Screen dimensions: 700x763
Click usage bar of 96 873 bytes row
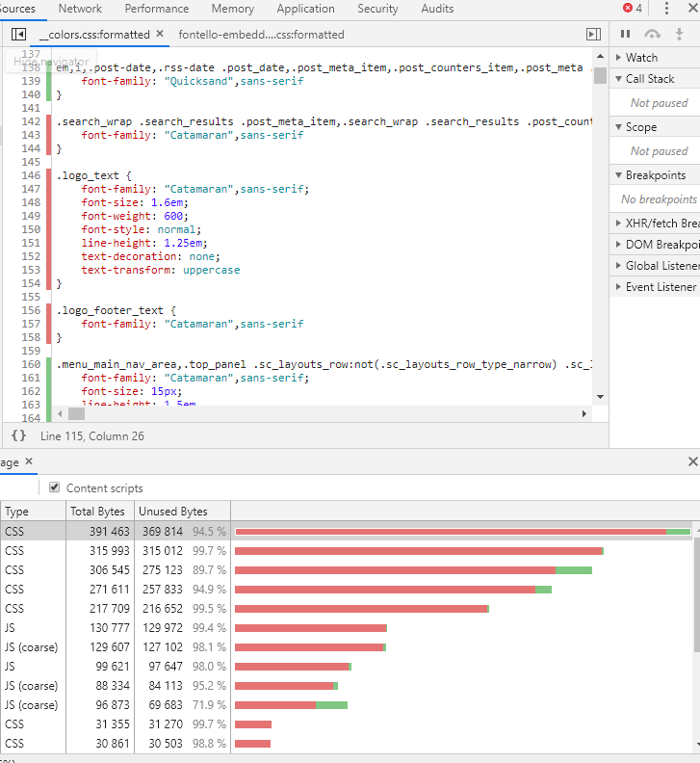(x=291, y=704)
